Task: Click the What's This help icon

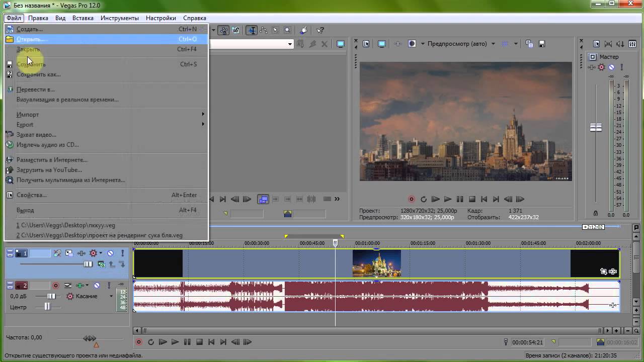Action: 320,30
